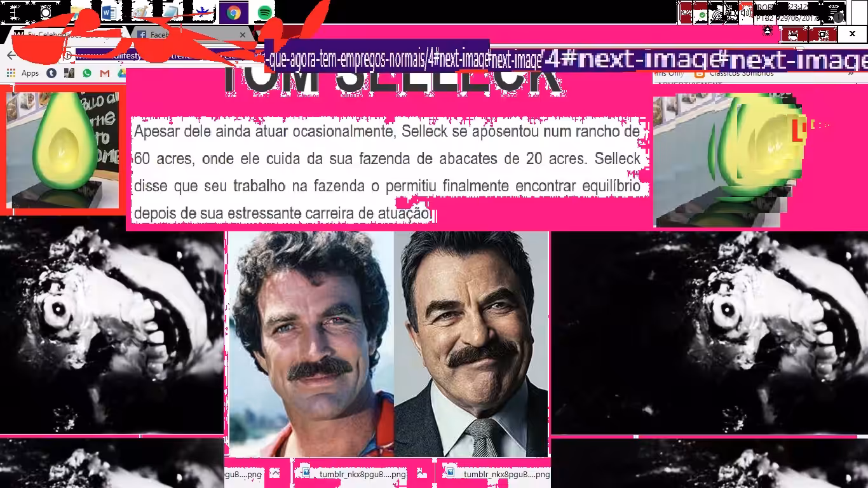
Task: Click the browser back arrow
Action: click(11, 55)
